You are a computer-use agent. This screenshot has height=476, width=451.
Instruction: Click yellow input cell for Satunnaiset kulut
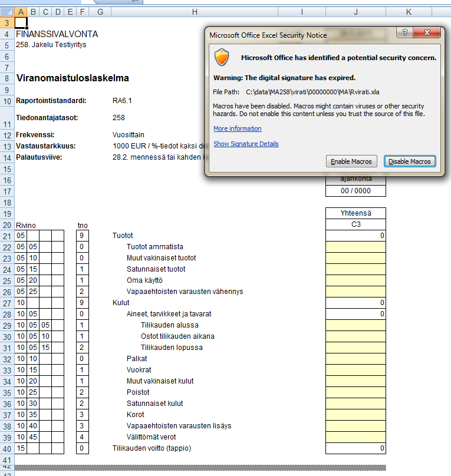355,404
